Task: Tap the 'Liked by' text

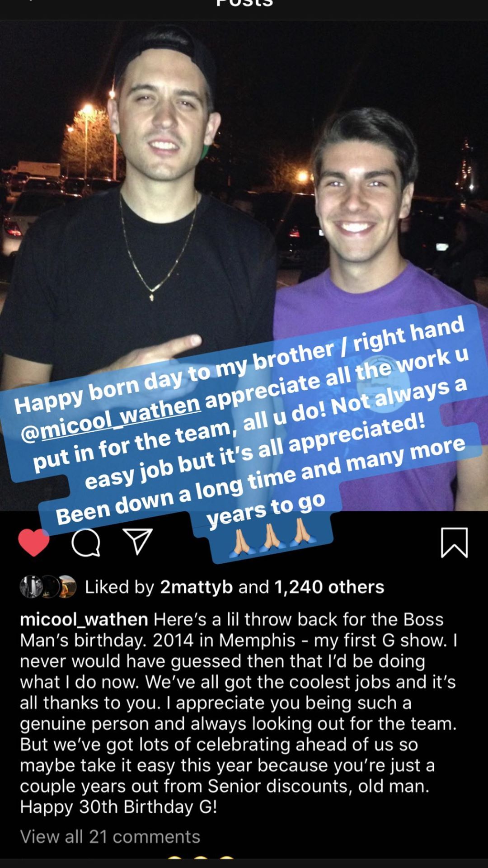Action: [x=120, y=587]
